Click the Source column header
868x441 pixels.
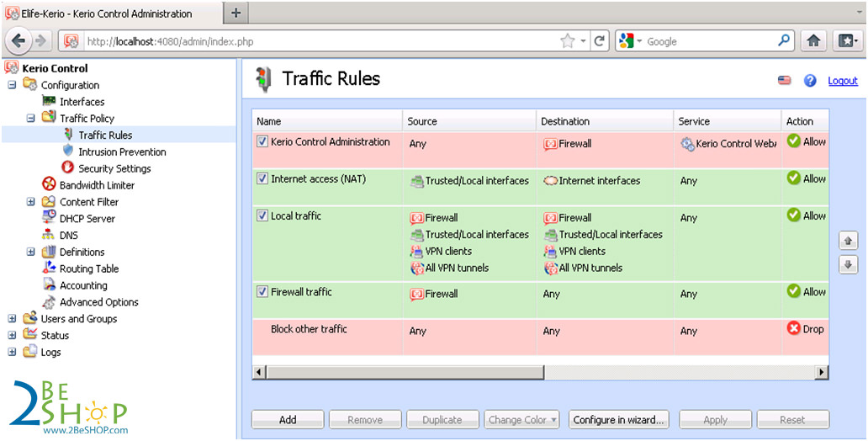tap(469, 121)
